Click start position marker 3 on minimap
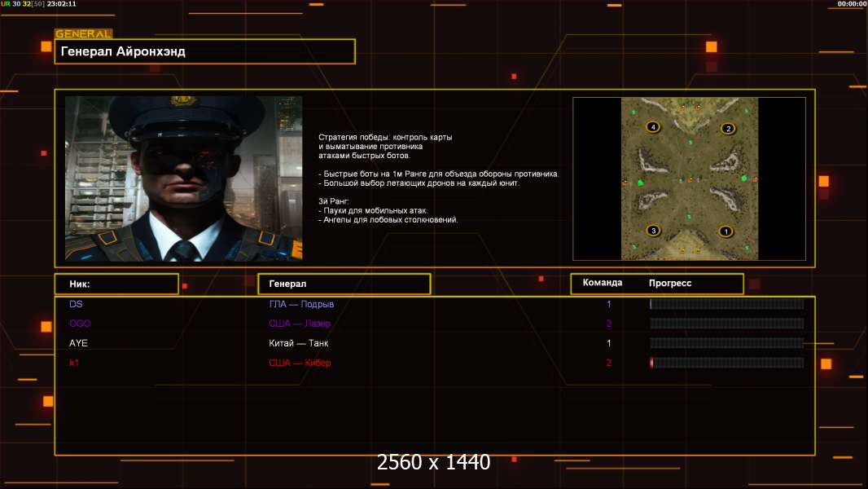Image resolution: width=868 pixels, height=489 pixels. click(653, 231)
